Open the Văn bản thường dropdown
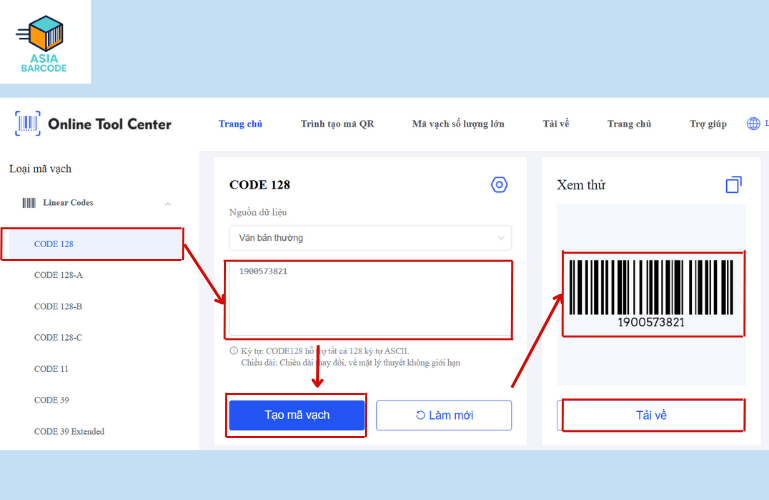 [x=370, y=238]
